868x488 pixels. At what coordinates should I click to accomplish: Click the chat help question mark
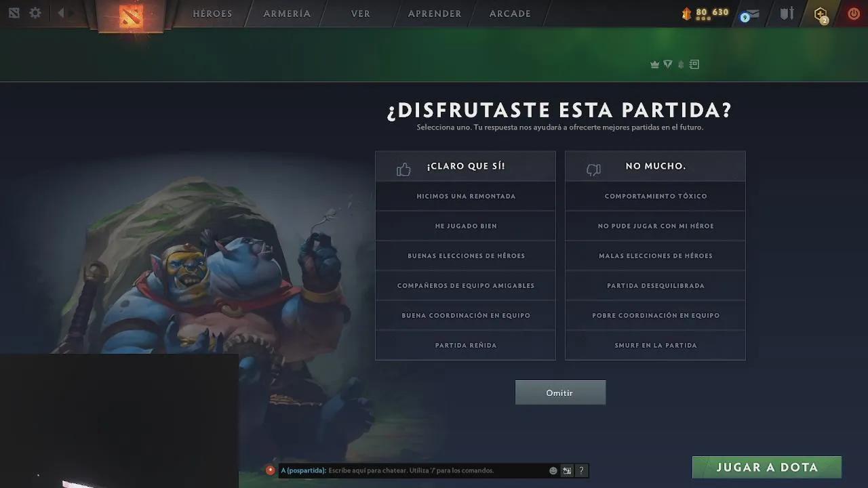click(x=581, y=470)
